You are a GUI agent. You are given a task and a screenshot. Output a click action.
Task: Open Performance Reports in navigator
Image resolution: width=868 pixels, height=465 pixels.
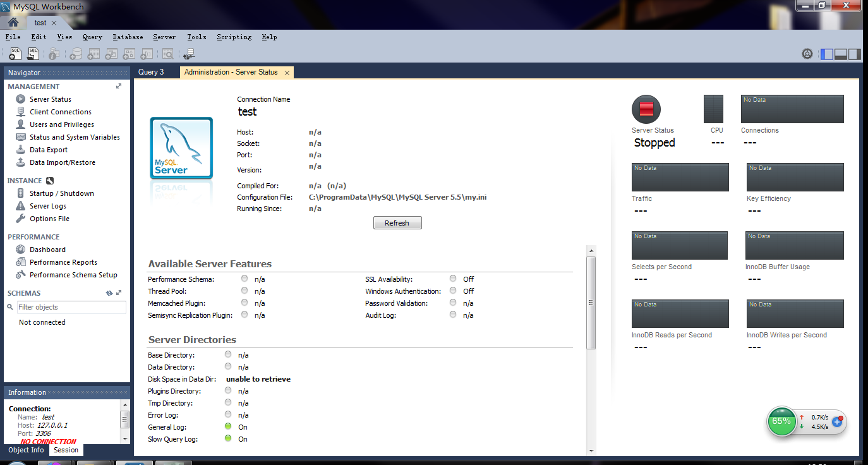[63, 262]
